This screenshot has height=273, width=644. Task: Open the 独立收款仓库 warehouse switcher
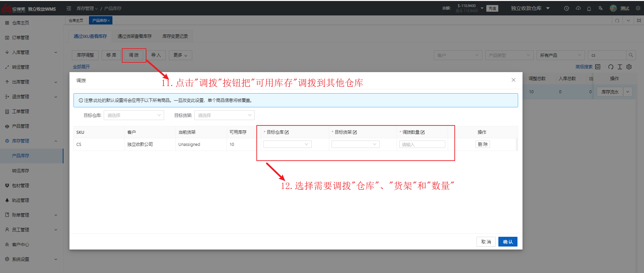(x=530, y=8)
